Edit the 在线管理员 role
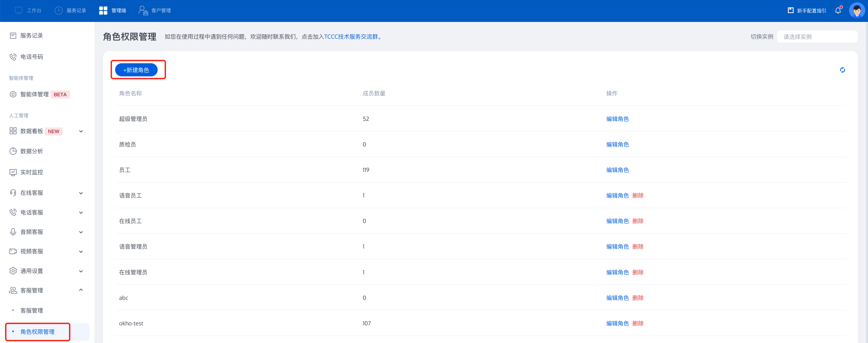This screenshot has height=343, width=868. (617, 272)
